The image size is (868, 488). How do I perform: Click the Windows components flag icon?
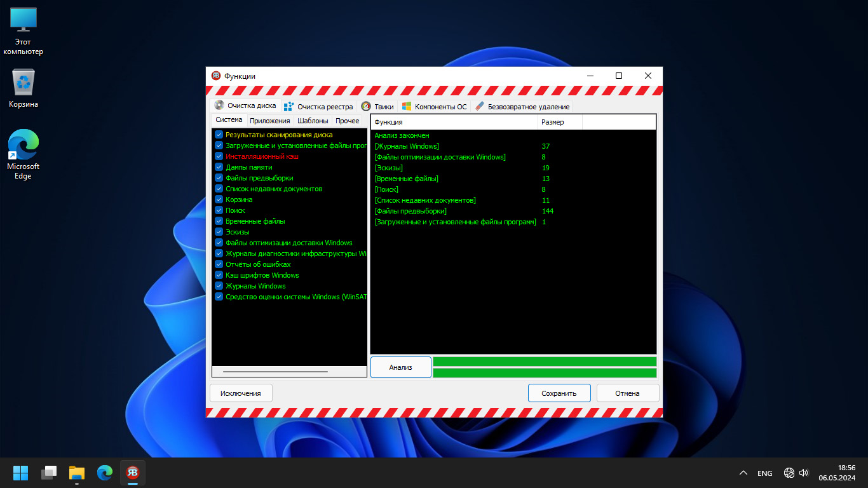tap(407, 107)
